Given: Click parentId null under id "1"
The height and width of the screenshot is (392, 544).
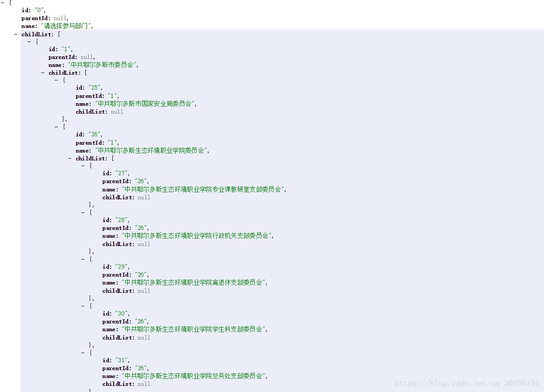Looking at the screenshot, I should 87,57.
